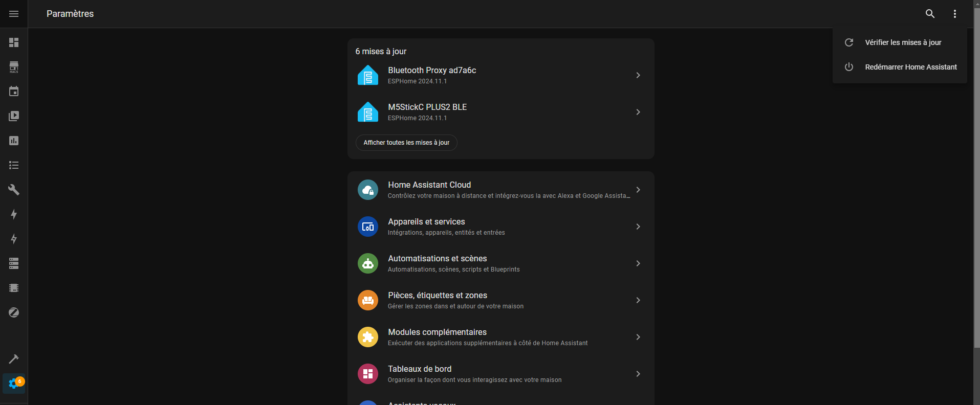Image resolution: width=980 pixels, height=405 pixels.
Task: Click the outlined lightning bolt sidebar icon
Action: tap(14, 239)
